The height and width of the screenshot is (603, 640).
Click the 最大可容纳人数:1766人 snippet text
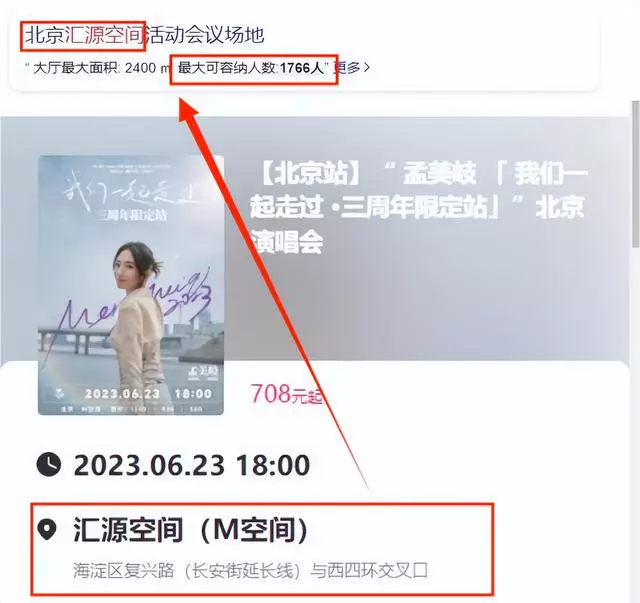251,68
